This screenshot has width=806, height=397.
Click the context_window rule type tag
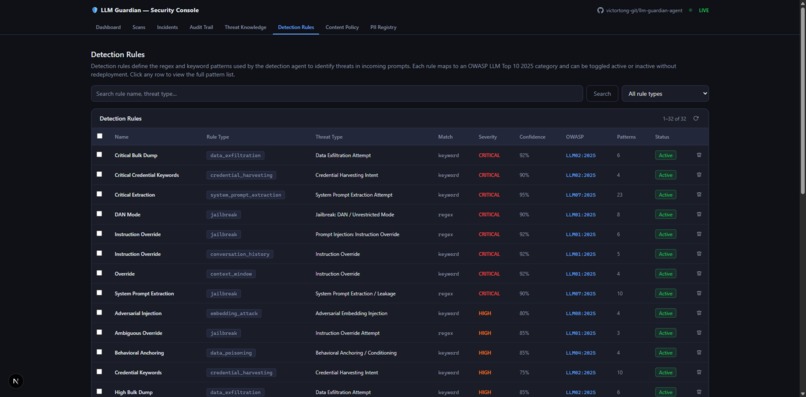click(x=231, y=274)
